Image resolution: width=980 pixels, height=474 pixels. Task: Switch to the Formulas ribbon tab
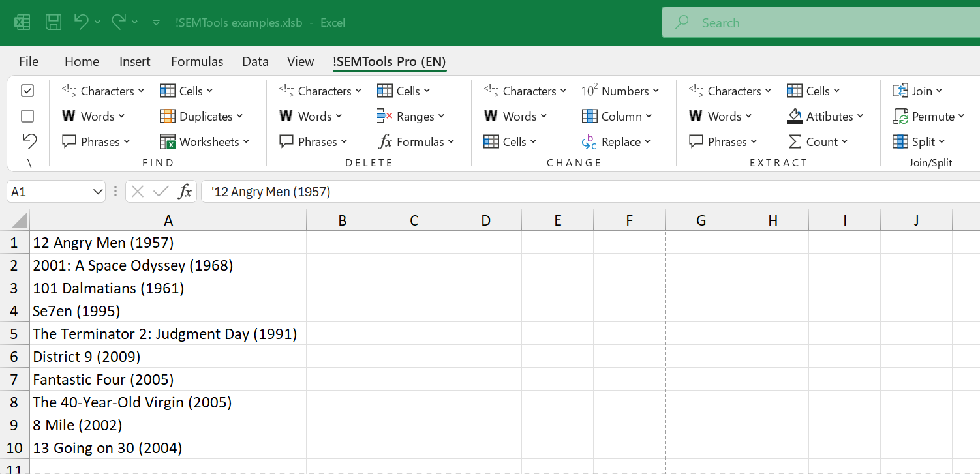click(x=197, y=61)
